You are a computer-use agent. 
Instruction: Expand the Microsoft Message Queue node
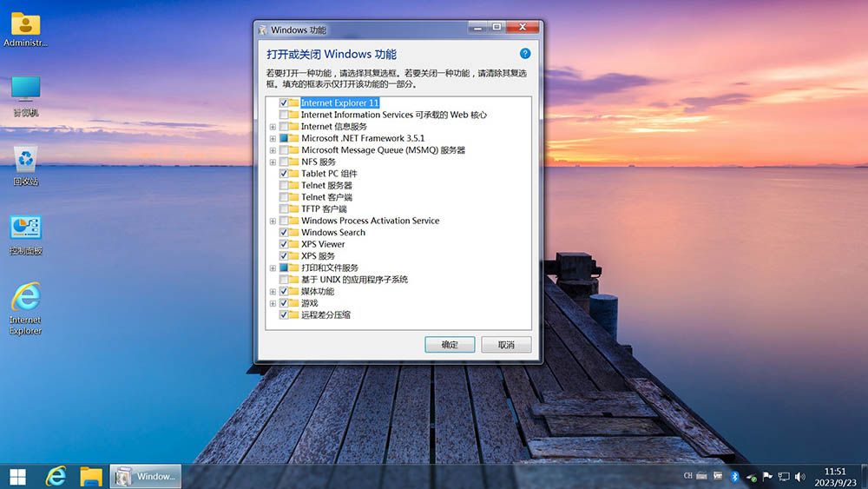coord(273,150)
